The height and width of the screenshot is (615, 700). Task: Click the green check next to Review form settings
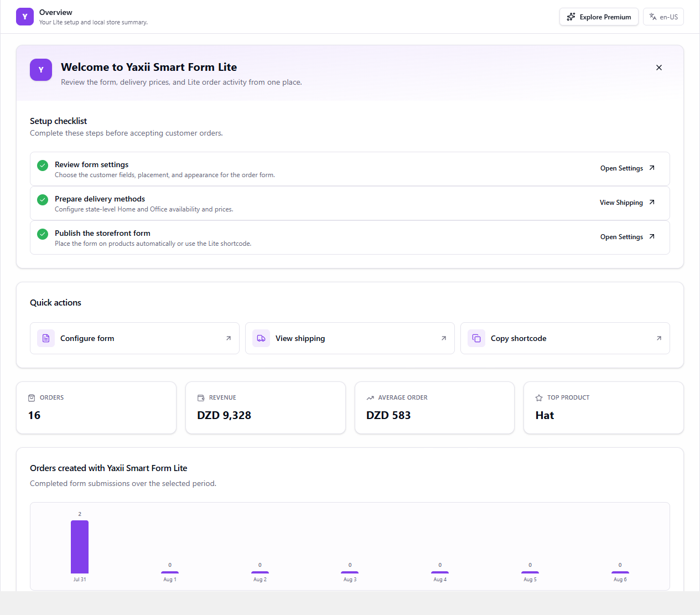pos(43,166)
